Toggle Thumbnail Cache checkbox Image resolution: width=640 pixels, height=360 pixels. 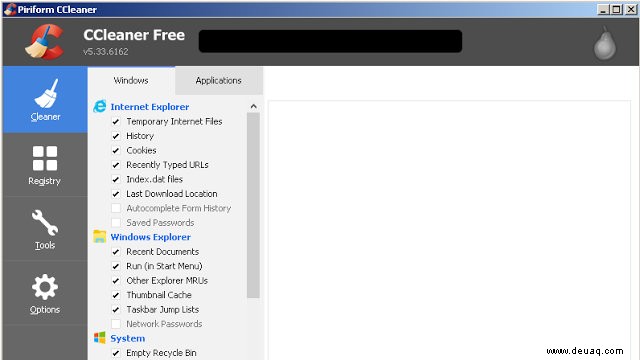pos(116,295)
